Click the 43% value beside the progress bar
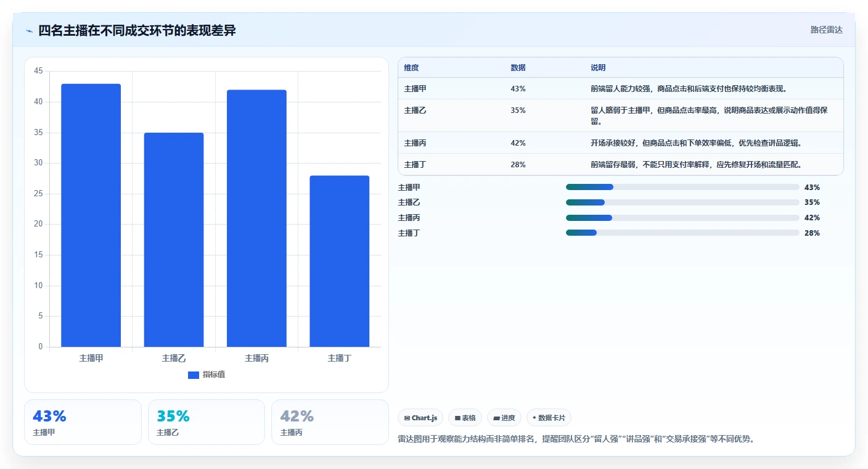Screen dimensions: 868x469 coord(812,188)
